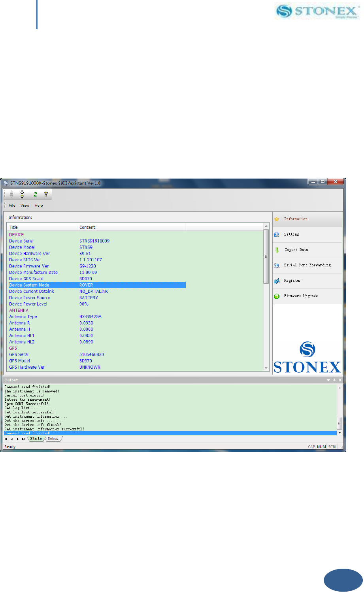Open the Register panel
Viewport: 364px width, 592px height.
click(307, 281)
